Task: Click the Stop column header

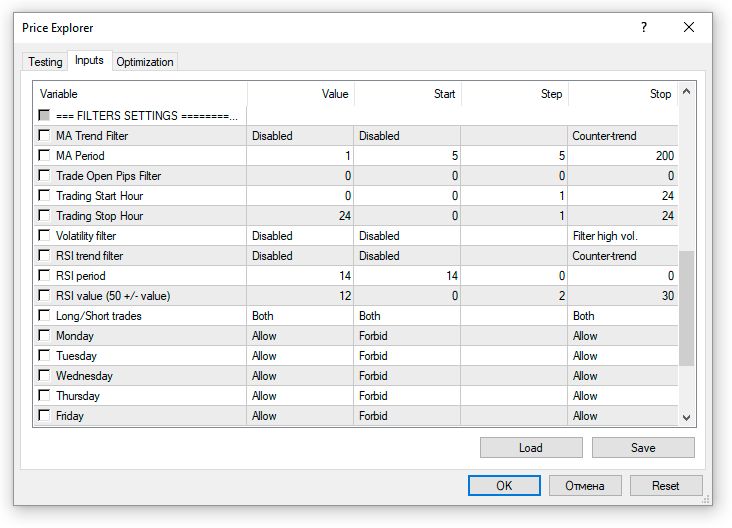Action: 622,94
